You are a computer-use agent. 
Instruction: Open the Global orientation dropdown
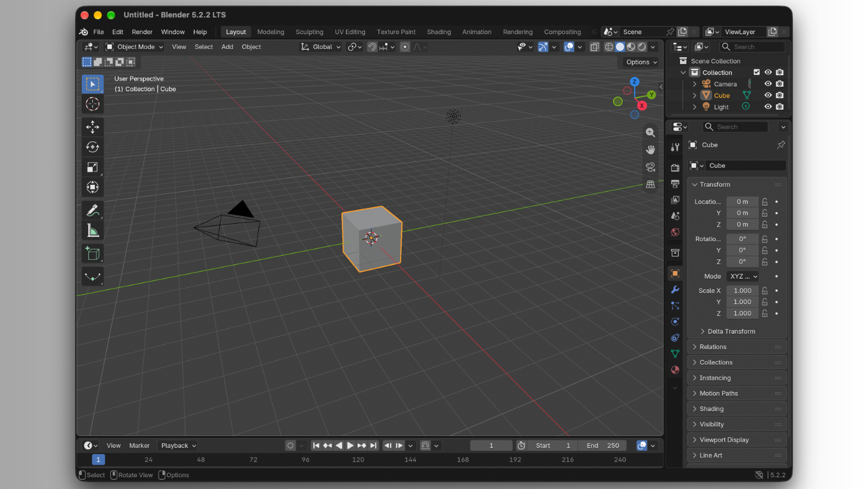click(x=321, y=47)
